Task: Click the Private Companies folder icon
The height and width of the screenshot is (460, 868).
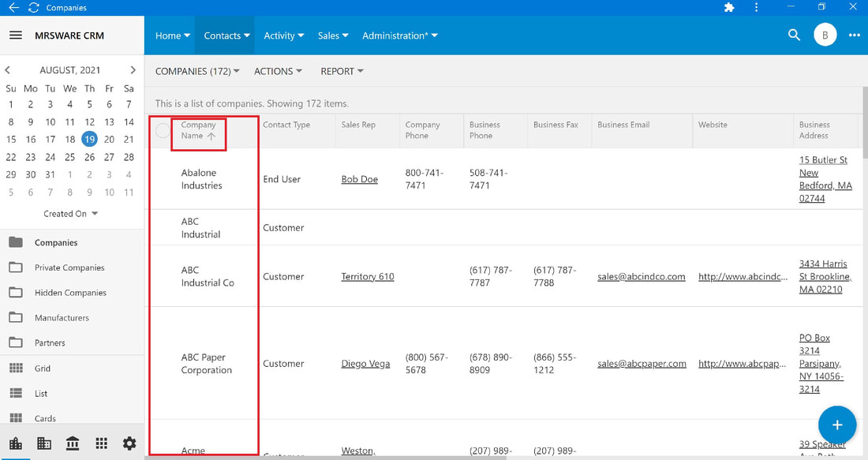Action: tap(16, 267)
